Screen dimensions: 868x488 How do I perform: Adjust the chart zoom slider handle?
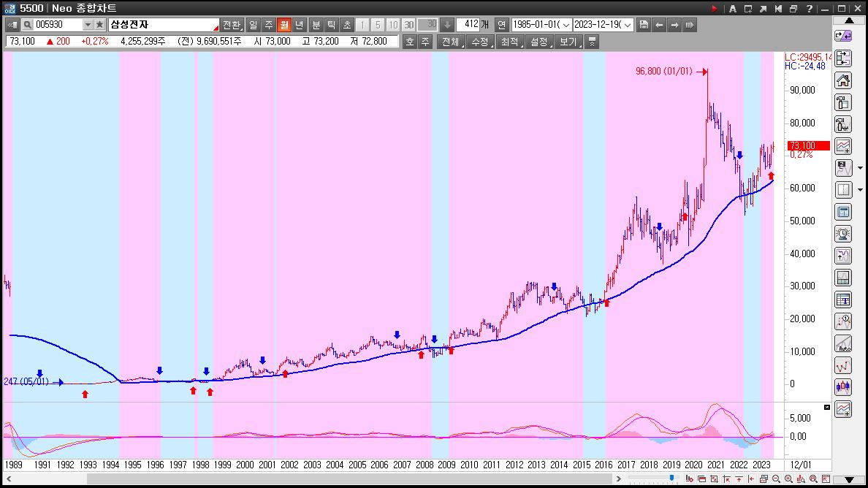pyautogui.click(x=672, y=478)
